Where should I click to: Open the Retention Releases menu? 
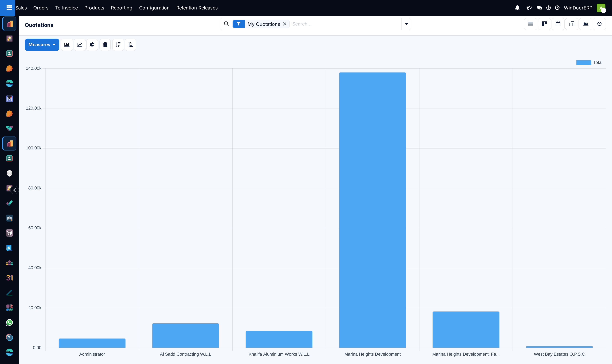point(197,8)
